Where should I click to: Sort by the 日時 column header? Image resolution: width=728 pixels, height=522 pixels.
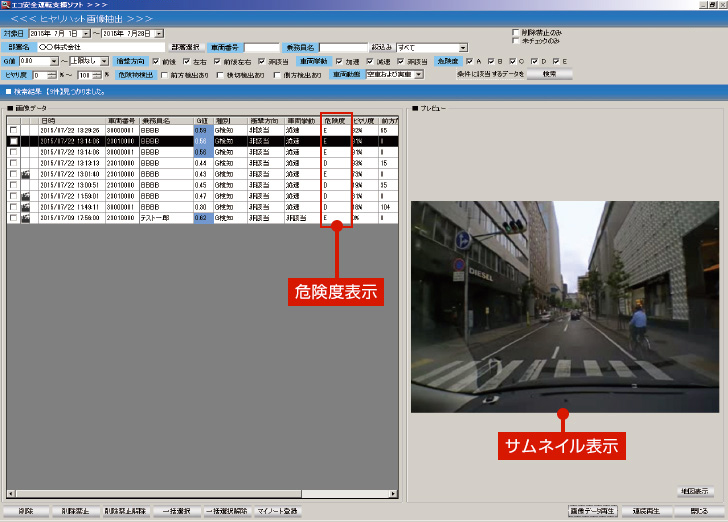48,120
